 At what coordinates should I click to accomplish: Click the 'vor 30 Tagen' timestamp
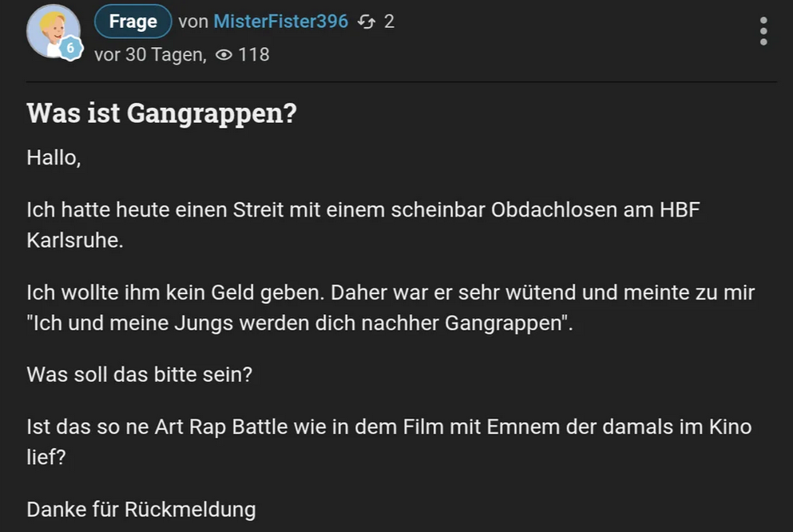click(x=149, y=55)
